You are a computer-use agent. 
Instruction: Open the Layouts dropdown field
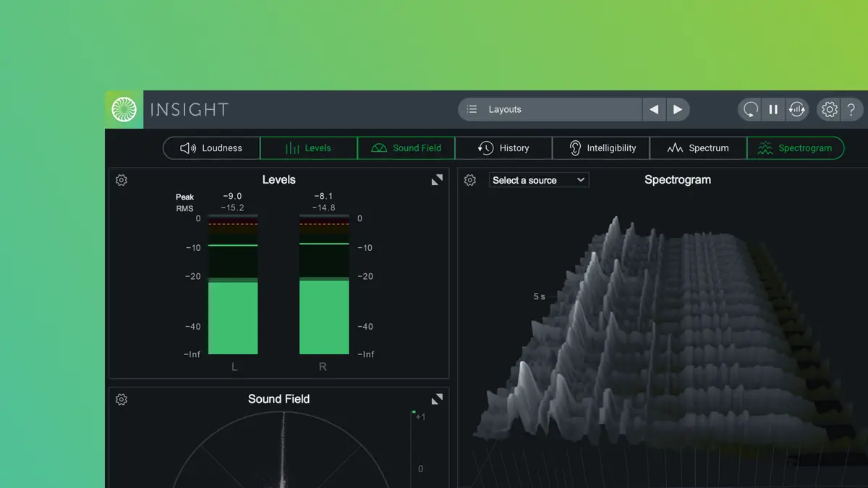[x=550, y=109]
